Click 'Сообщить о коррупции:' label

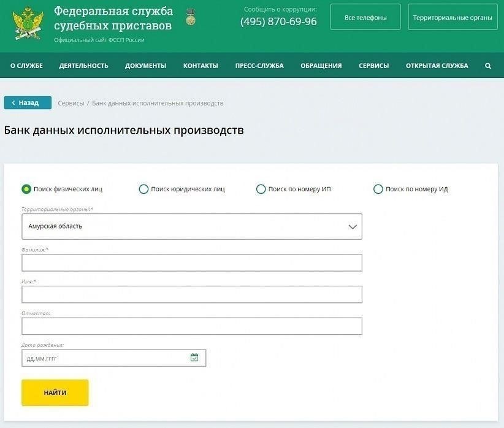point(280,9)
